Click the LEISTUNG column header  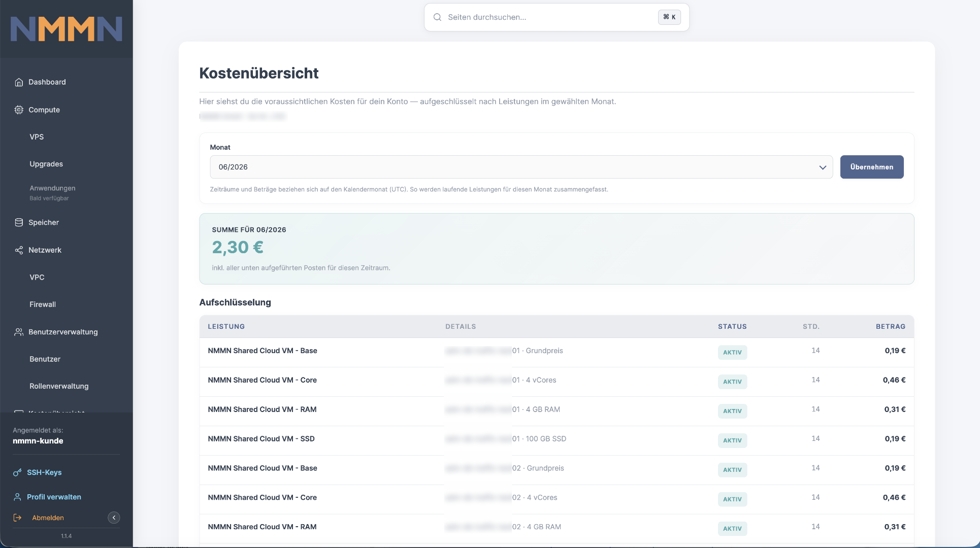point(226,326)
